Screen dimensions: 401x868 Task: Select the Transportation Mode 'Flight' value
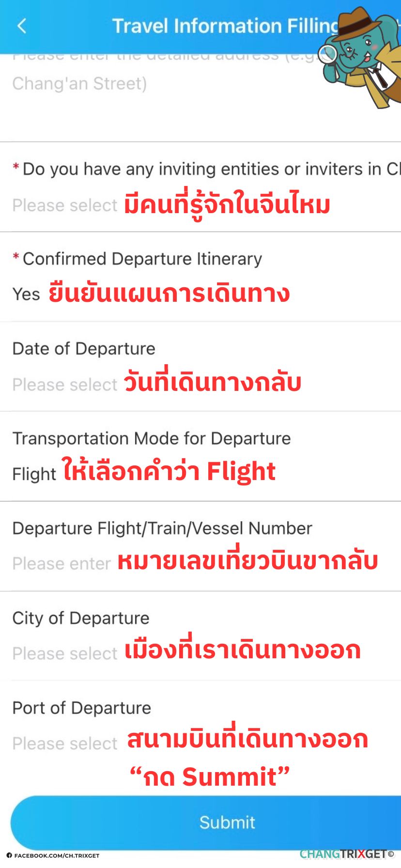pyautogui.click(x=34, y=474)
